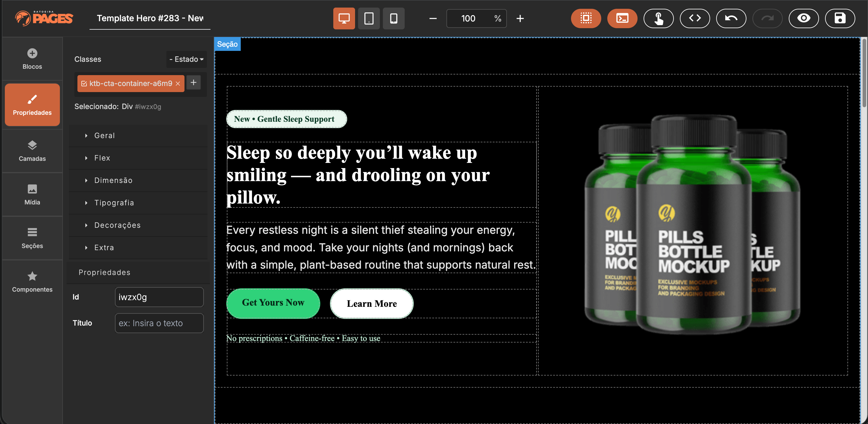
Task: Switch to mobile phone view
Action: pos(393,18)
